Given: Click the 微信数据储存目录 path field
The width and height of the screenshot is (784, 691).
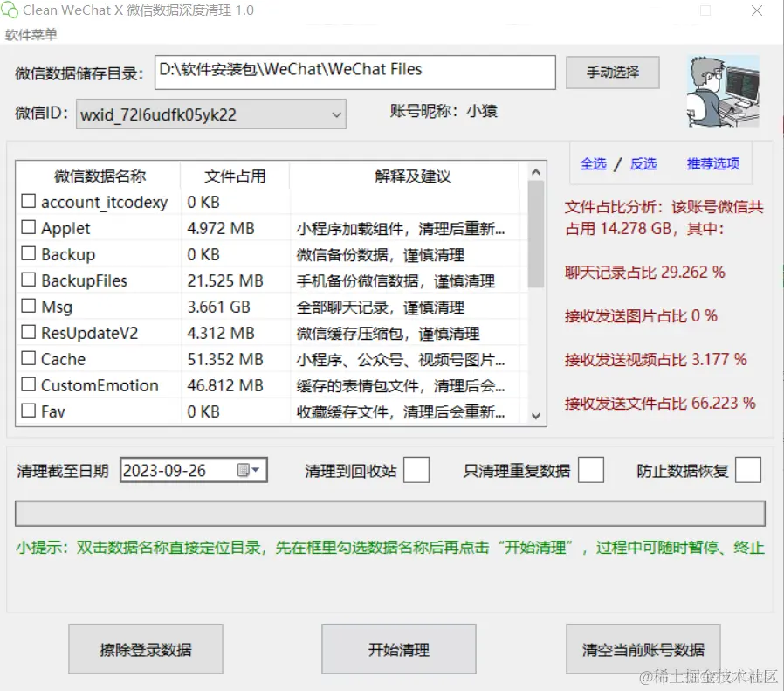Looking at the screenshot, I should coord(355,72).
